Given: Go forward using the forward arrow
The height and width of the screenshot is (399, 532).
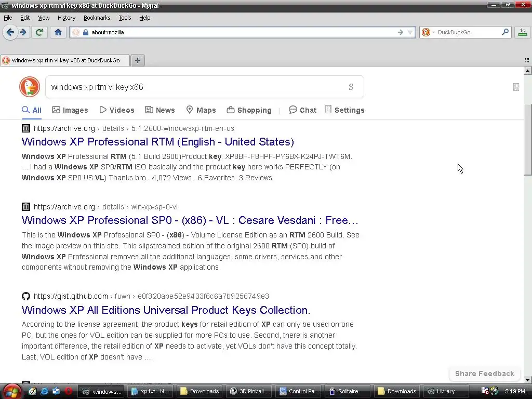Looking at the screenshot, I should (23, 33).
